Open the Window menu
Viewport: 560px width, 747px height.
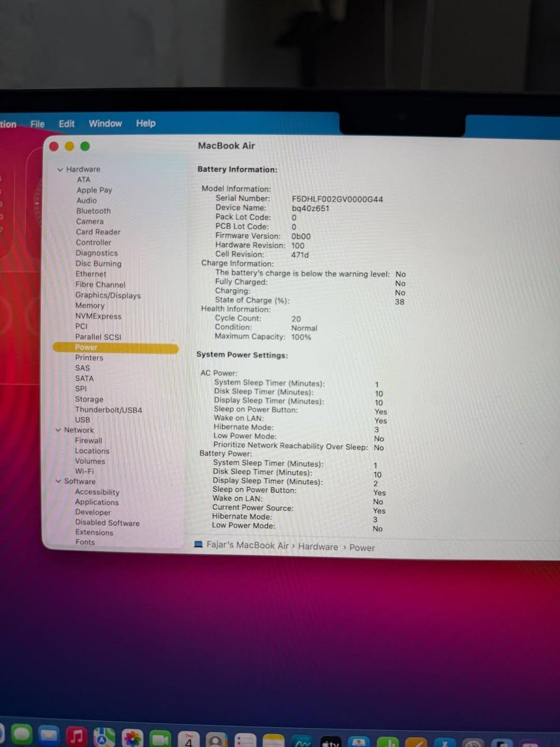105,123
